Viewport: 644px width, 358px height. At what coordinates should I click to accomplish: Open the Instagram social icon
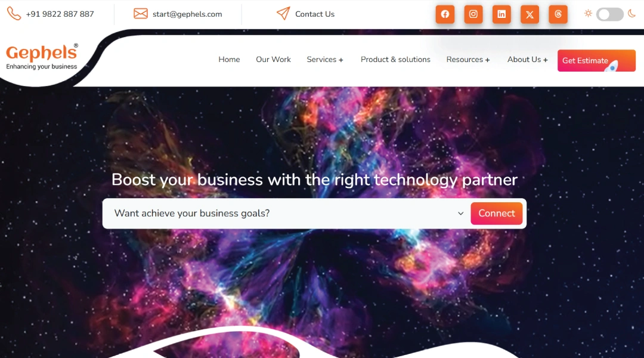tap(473, 14)
